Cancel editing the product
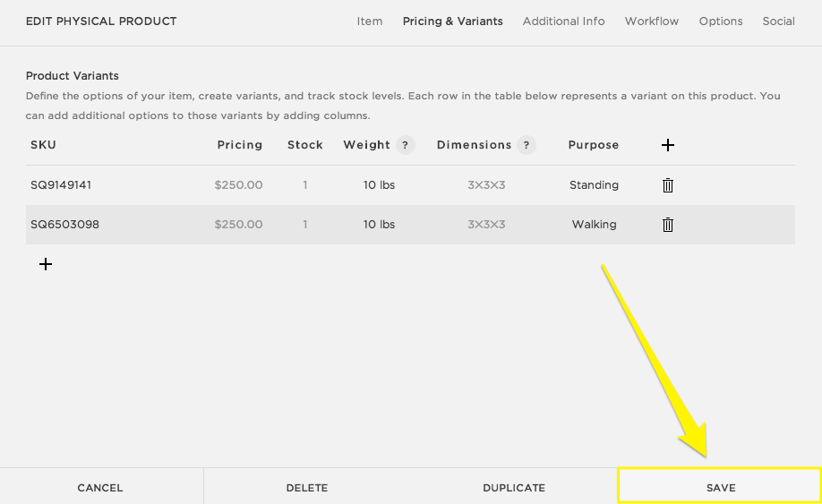This screenshot has height=504, width=822. click(100, 488)
